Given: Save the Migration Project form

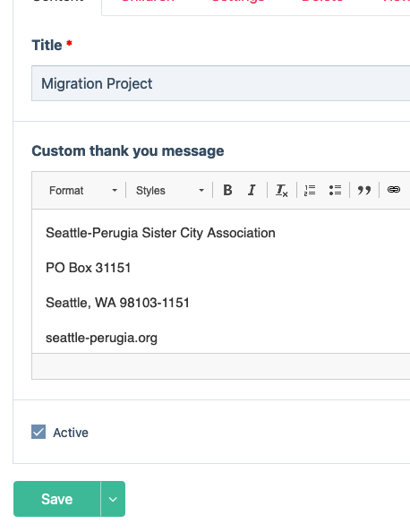Looking at the screenshot, I should (x=57, y=499).
